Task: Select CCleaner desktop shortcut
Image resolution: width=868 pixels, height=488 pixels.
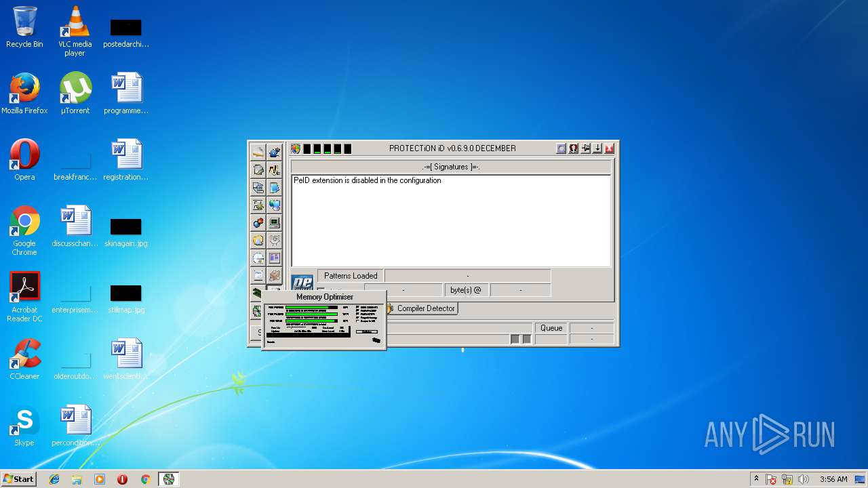Action: click(x=24, y=359)
